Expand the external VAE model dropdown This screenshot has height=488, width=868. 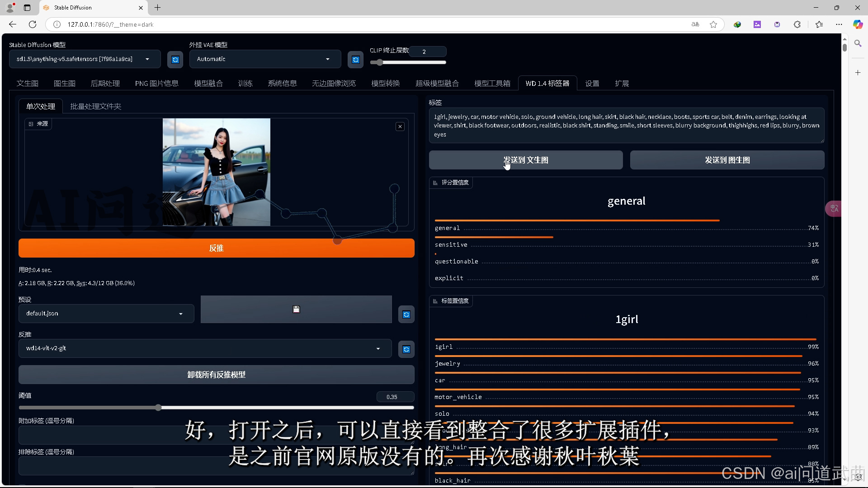(x=264, y=59)
